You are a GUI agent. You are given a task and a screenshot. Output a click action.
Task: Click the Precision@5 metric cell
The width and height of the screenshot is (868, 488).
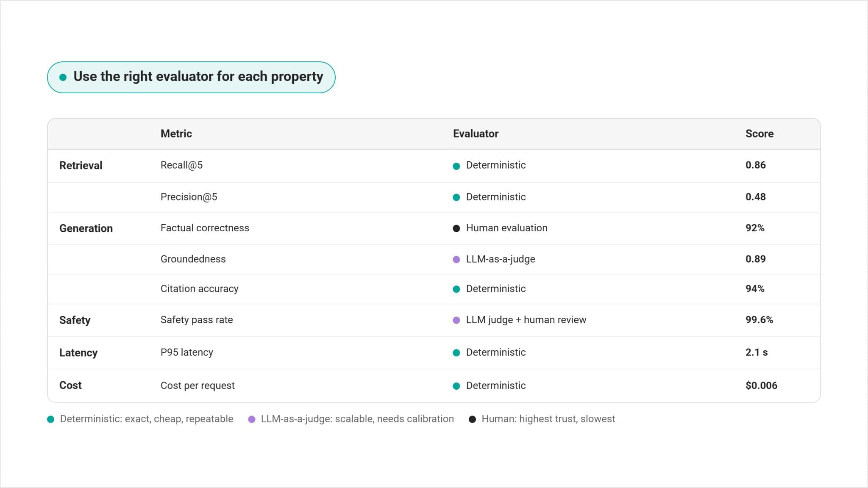pos(189,197)
